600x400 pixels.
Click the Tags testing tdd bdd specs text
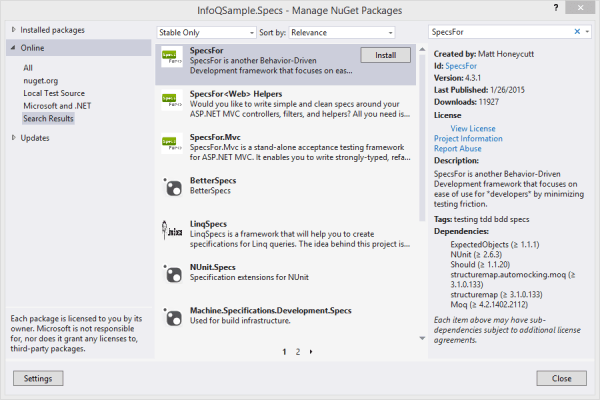[481, 219]
